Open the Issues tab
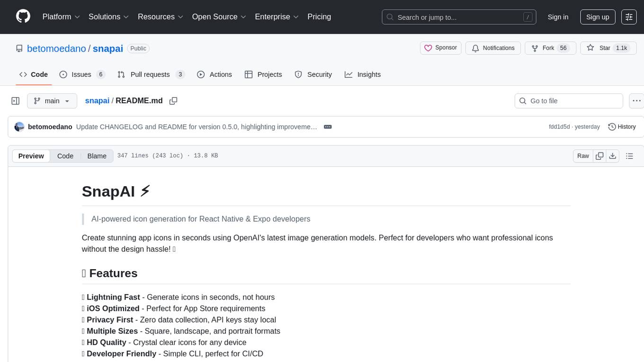 tap(82, 74)
